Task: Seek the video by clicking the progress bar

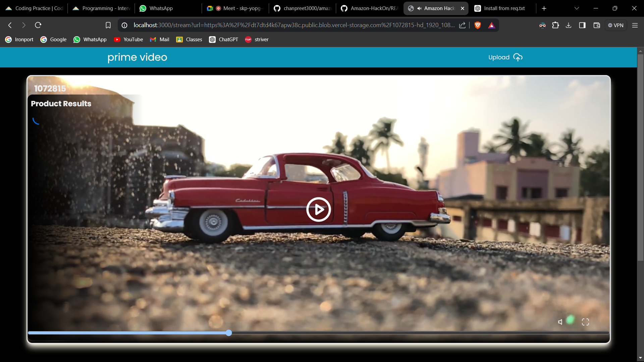Action: pyautogui.click(x=369, y=333)
